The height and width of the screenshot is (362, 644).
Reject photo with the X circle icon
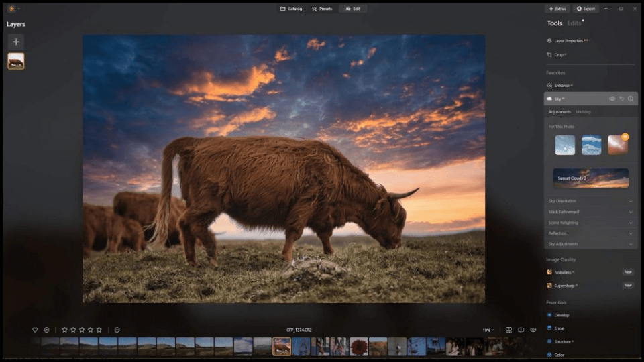tap(46, 330)
